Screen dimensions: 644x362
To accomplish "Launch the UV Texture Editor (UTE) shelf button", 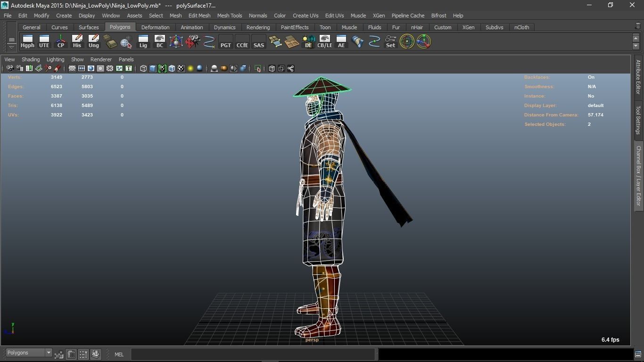I will 44,41.
